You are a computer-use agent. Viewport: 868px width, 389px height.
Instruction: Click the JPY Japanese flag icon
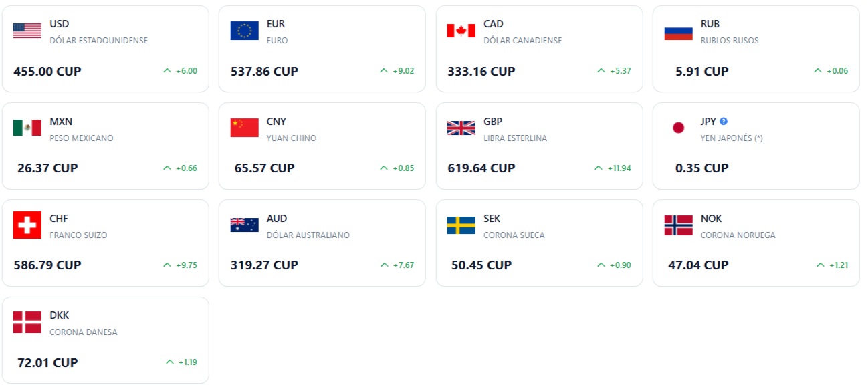pyautogui.click(x=679, y=126)
